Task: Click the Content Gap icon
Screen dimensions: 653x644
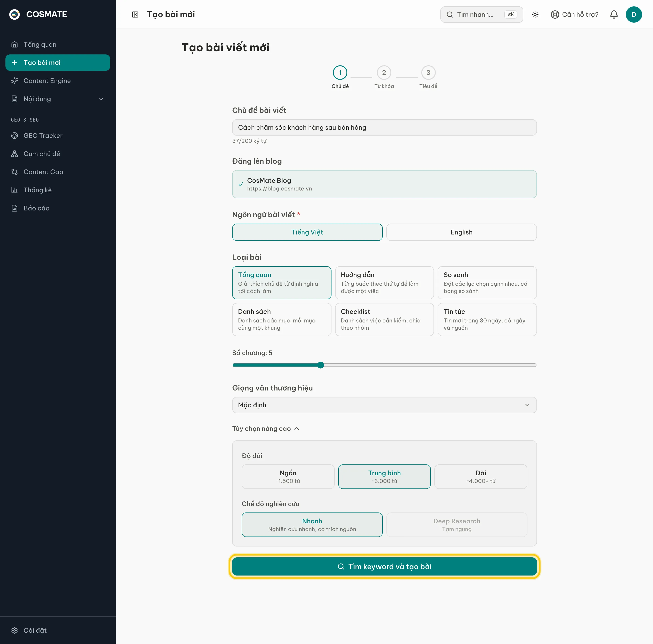Action: pyautogui.click(x=15, y=172)
